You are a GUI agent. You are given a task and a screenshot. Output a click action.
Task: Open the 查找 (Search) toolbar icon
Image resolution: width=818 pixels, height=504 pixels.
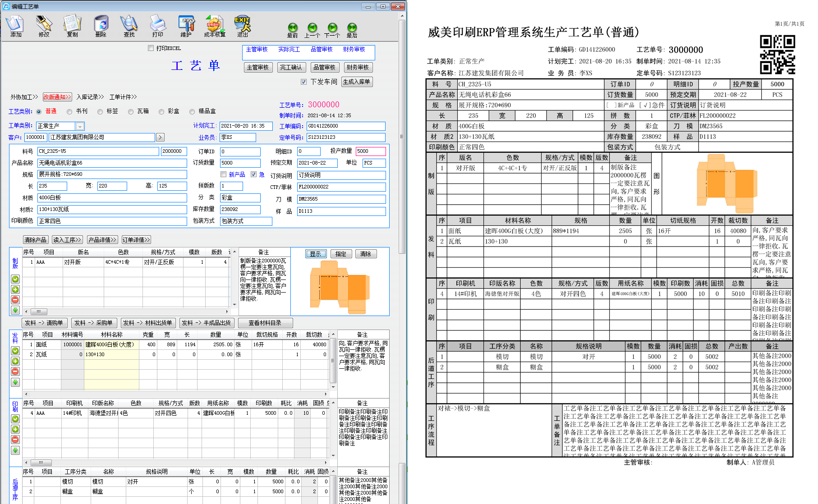tap(129, 26)
